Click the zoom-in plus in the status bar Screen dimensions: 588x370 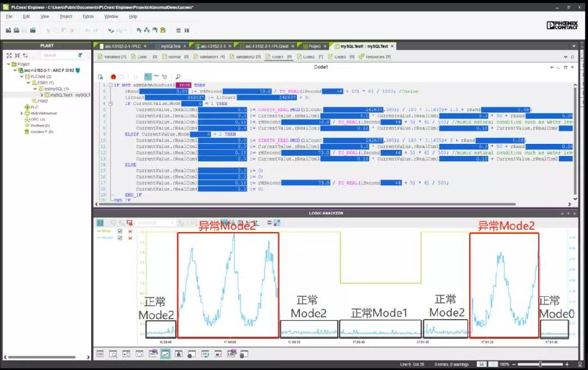[x=567, y=365]
